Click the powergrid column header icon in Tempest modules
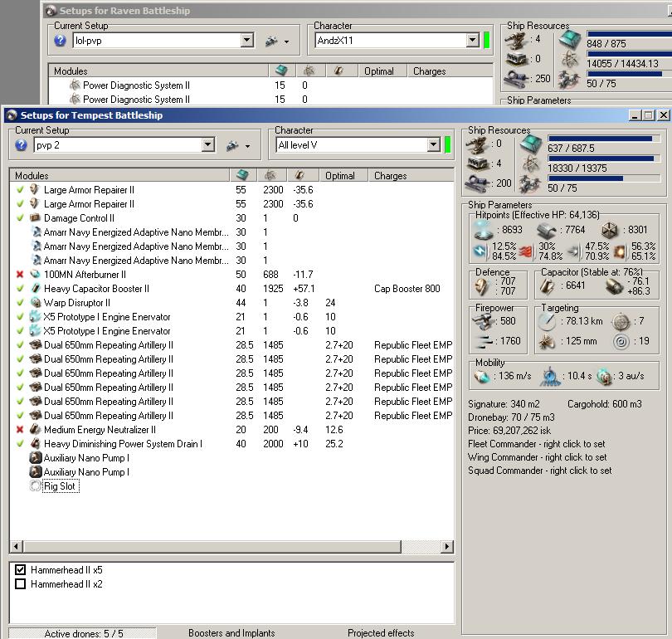Image resolution: width=672 pixels, height=639 pixels. [270, 175]
